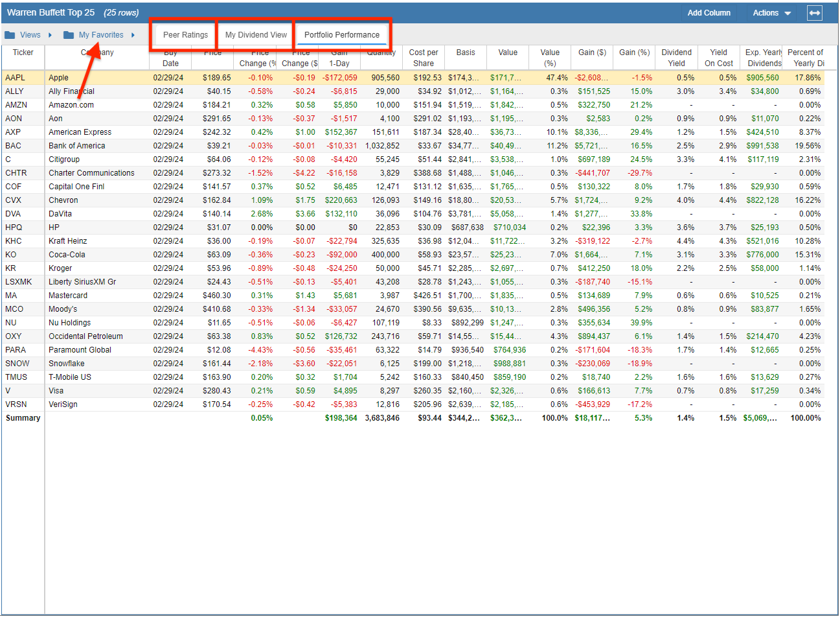Select the American Express company name

coord(80,132)
